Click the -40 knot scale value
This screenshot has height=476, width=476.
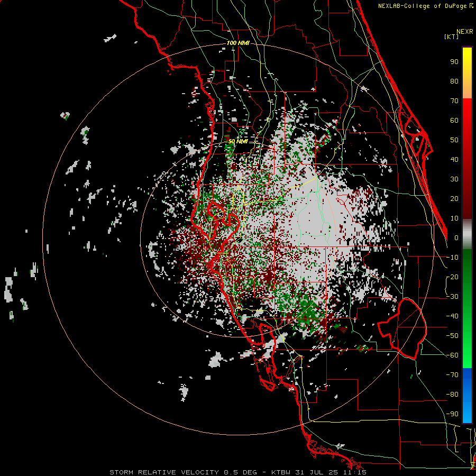point(452,316)
